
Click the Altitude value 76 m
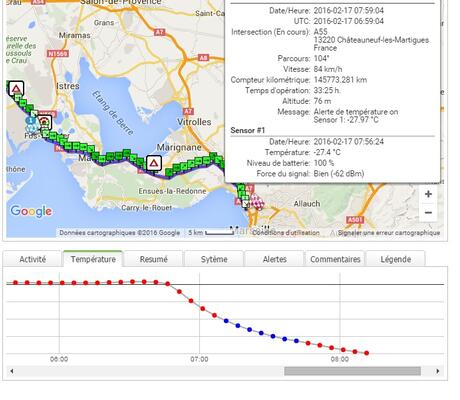point(322,101)
